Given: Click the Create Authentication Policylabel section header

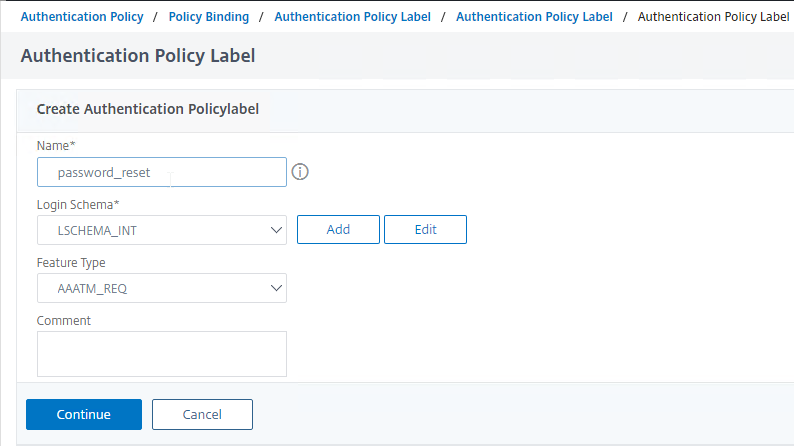Looking at the screenshot, I should [148, 109].
